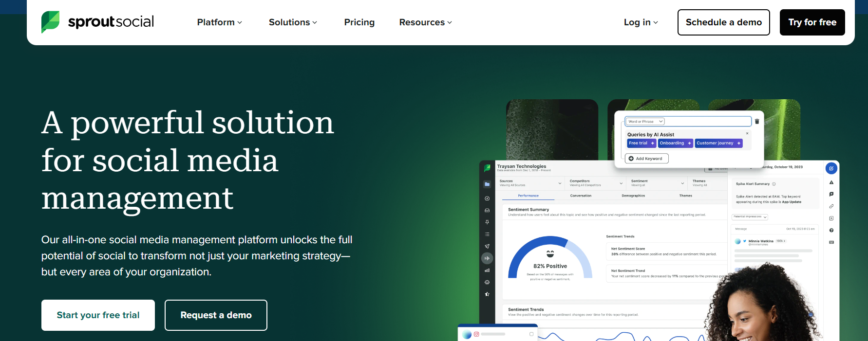Click the Instagram icon on bottom card
The width and height of the screenshot is (868, 341).
[476, 334]
